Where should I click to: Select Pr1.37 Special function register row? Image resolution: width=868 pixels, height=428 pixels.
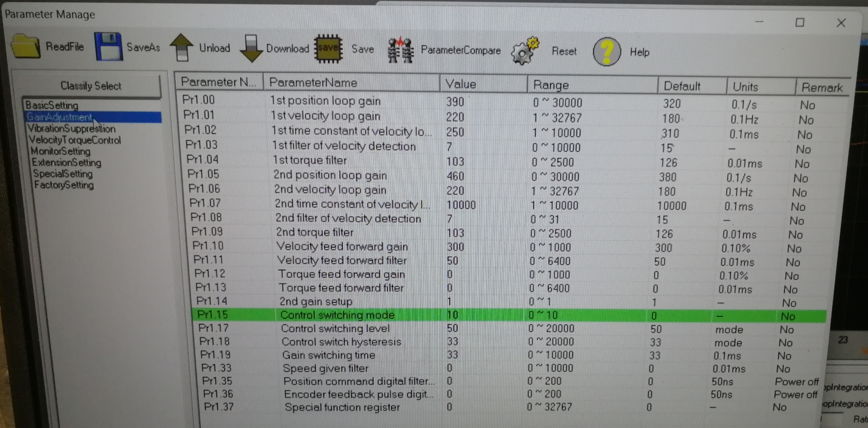click(342, 407)
